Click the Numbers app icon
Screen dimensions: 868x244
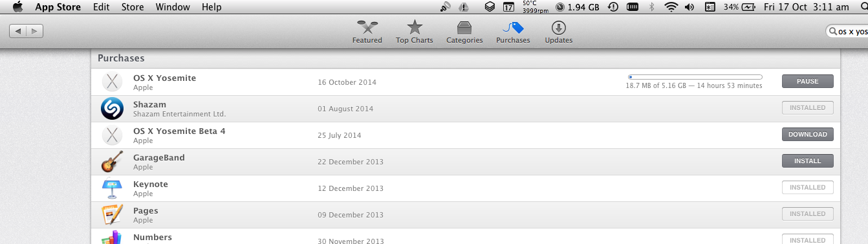point(113,238)
